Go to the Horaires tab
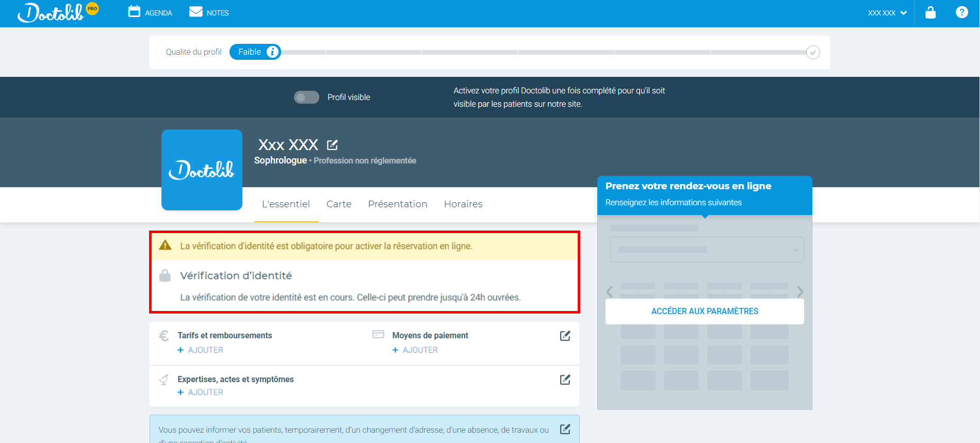980x443 pixels. click(463, 204)
